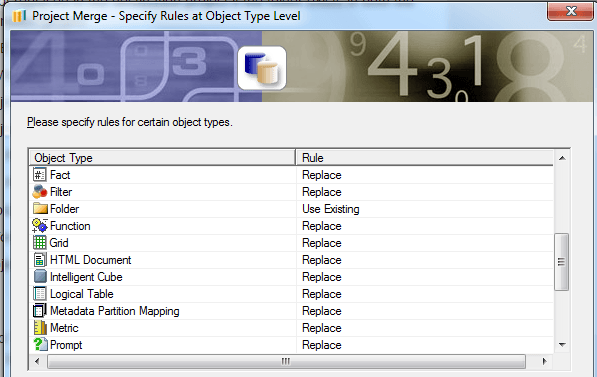Click the Logical Table icon

[x=40, y=294]
